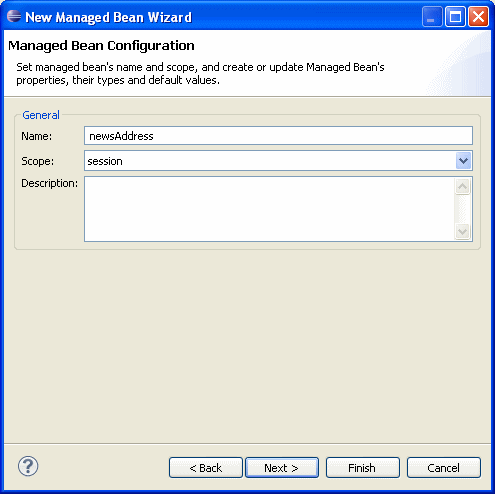Close the wizard with the red X
The width and height of the screenshot is (495, 494).
[478, 17]
